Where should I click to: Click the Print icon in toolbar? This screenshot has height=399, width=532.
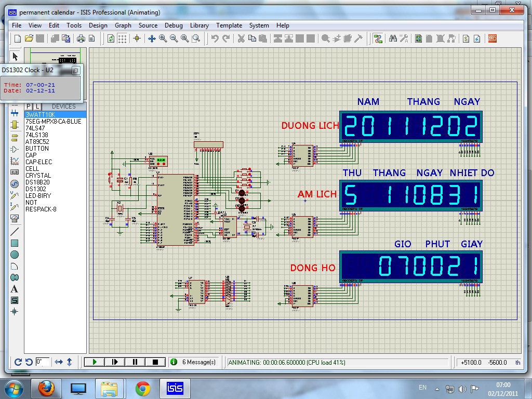pyautogui.click(x=81, y=38)
